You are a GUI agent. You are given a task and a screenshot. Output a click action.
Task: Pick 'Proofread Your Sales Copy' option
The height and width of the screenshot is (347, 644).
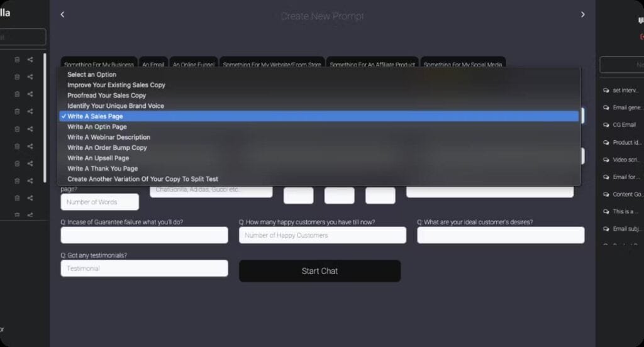pos(319,96)
